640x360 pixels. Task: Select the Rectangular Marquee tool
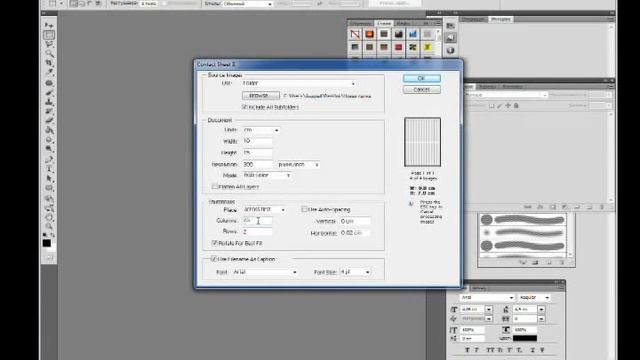point(49,35)
